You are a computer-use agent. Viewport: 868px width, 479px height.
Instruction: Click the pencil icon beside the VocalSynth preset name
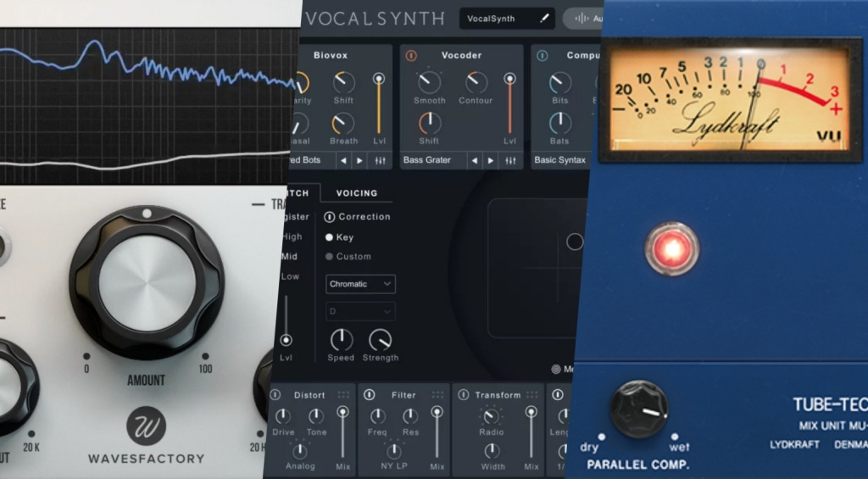click(544, 18)
